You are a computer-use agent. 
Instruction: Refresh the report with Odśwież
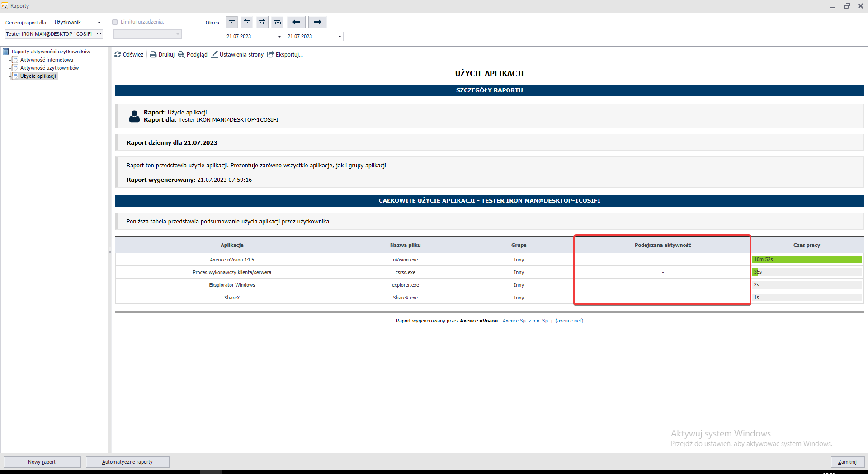coord(129,55)
